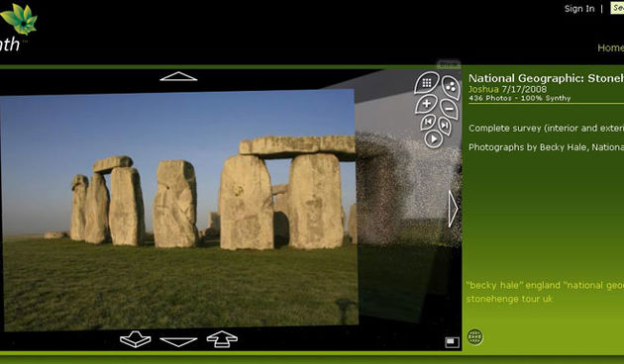The height and width of the screenshot is (364, 624).
Task: Click the "Photographs by Becky Hale" description line
Action: pos(546,147)
